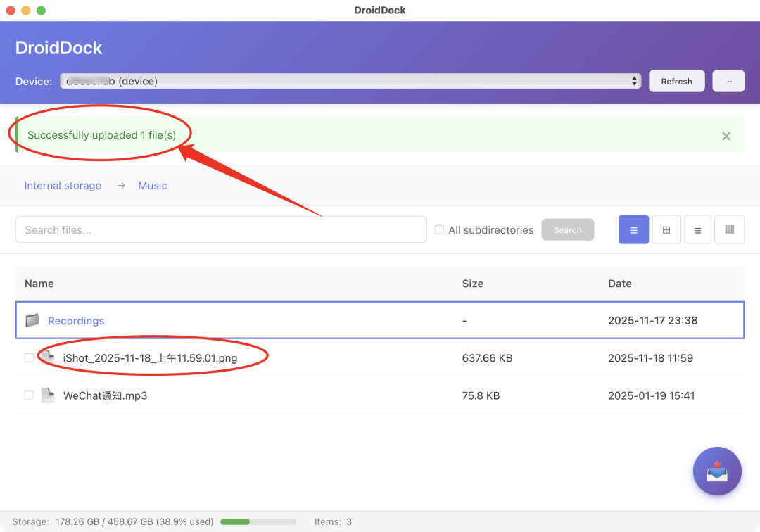The image size is (760, 532).
Task: Tick the checkbox for WeChat通知.mp3
Action: point(29,395)
